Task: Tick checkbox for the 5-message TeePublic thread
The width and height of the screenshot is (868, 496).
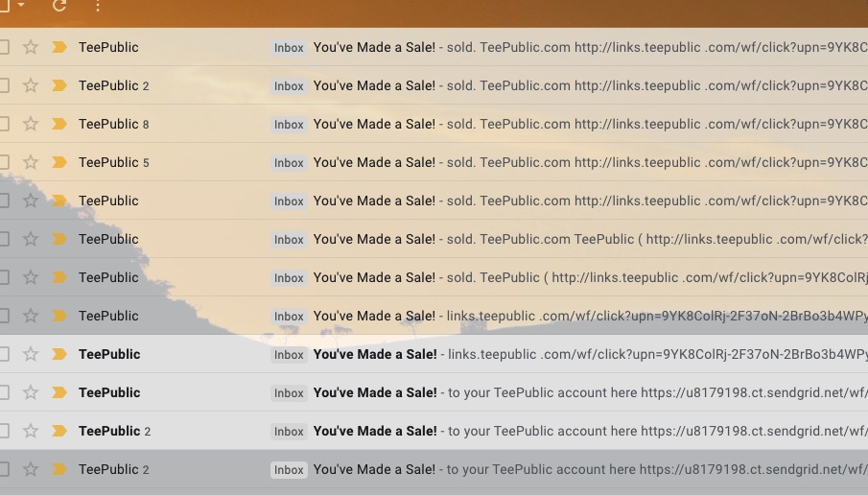Action: pos(4,162)
